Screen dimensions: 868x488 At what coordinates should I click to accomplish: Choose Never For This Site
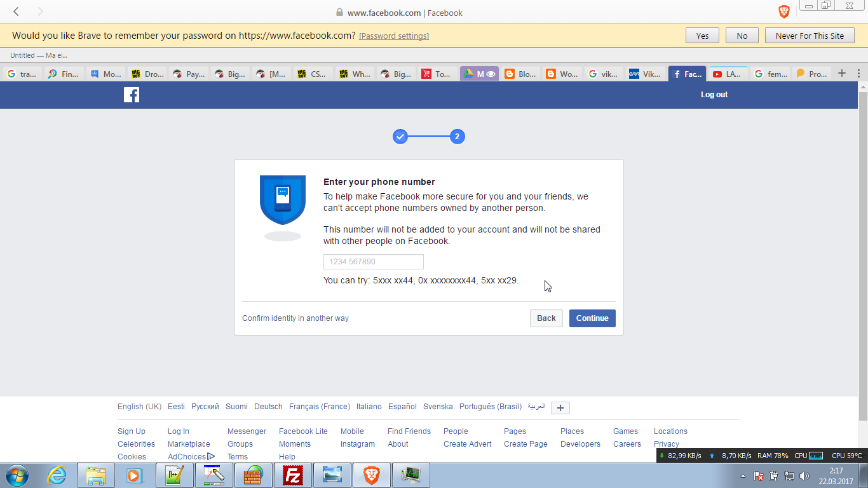click(810, 36)
